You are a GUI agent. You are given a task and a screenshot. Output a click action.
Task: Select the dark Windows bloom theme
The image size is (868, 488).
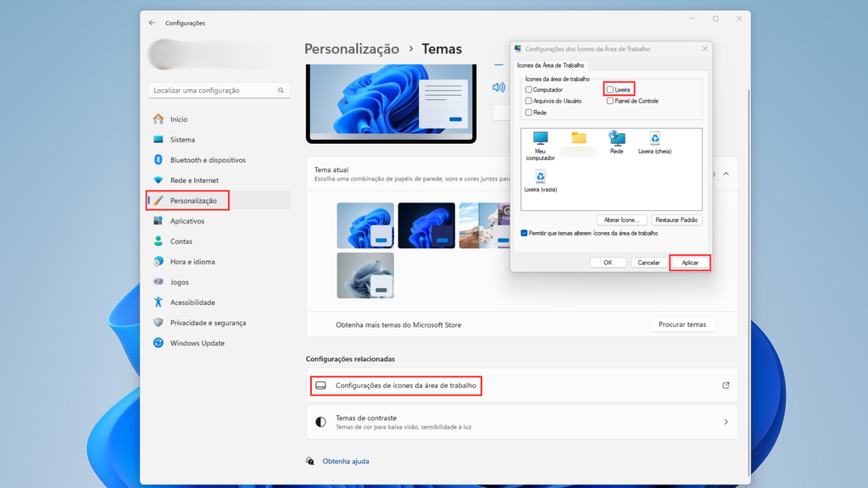(426, 225)
